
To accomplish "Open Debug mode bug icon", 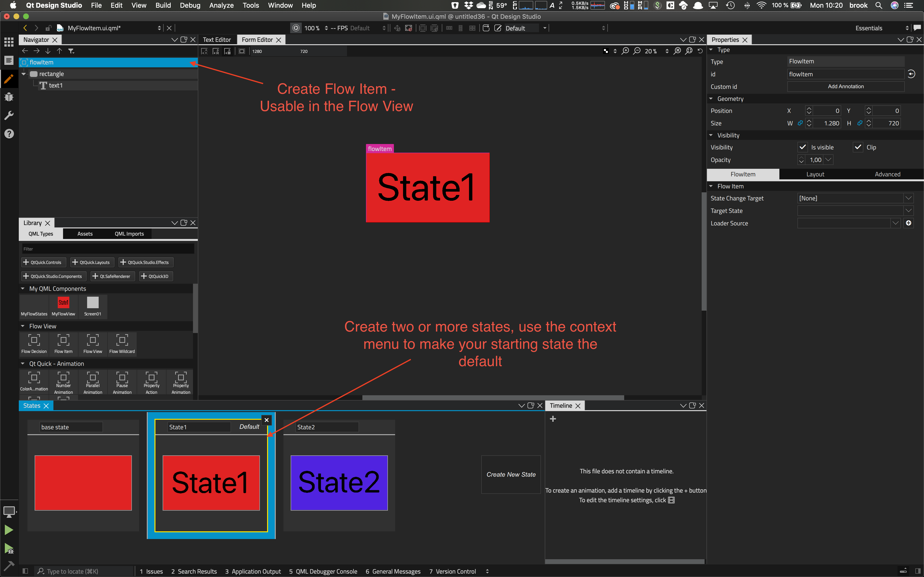I will point(9,97).
